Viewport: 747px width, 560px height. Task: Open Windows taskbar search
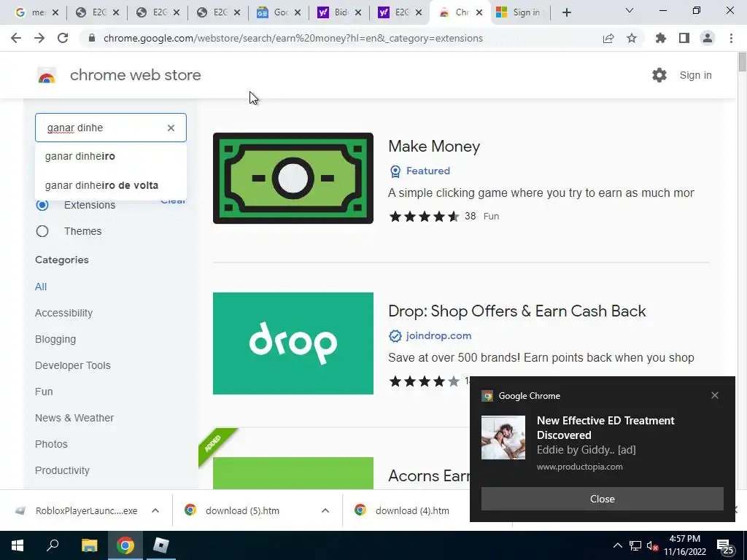click(x=53, y=545)
